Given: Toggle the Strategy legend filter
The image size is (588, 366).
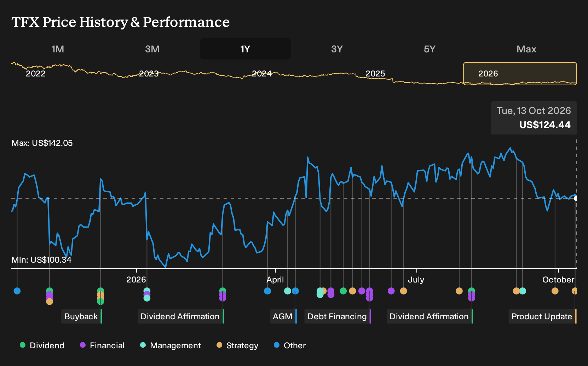Looking at the screenshot, I should (237, 345).
